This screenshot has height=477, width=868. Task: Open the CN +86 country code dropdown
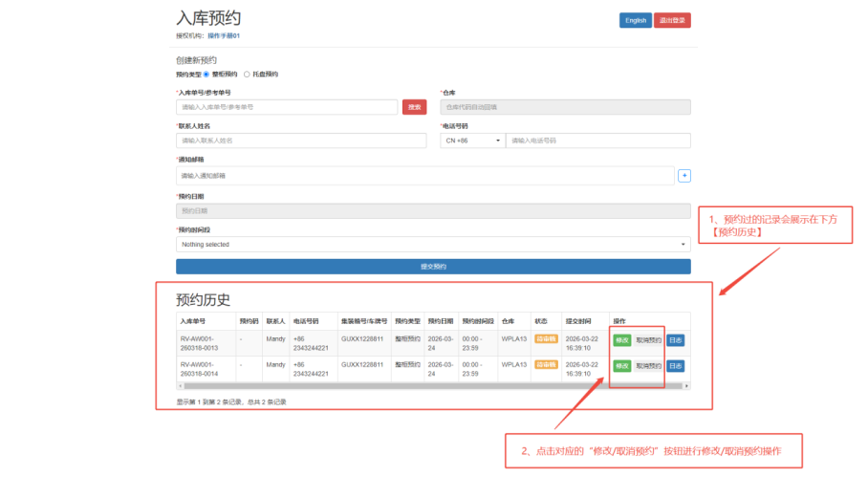472,141
